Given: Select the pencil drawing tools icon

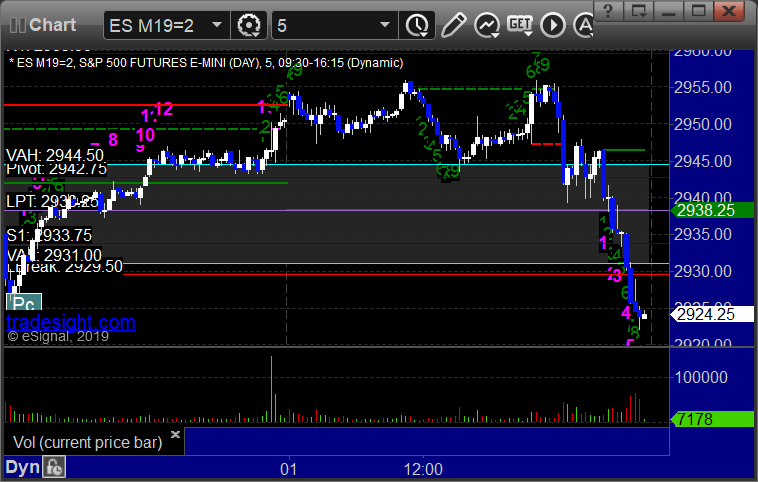Looking at the screenshot, I should coord(453,25).
